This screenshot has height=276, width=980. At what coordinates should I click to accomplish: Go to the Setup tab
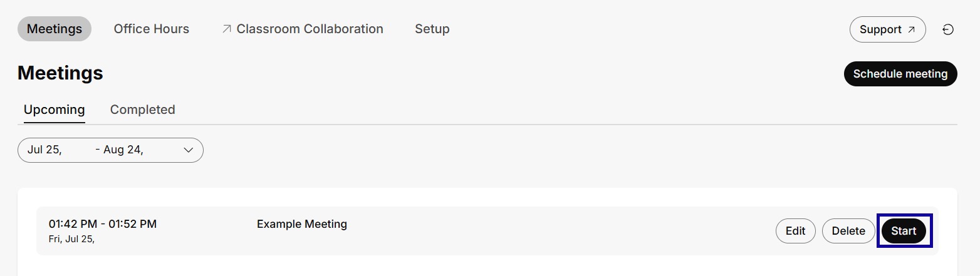(x=432, y=29)
